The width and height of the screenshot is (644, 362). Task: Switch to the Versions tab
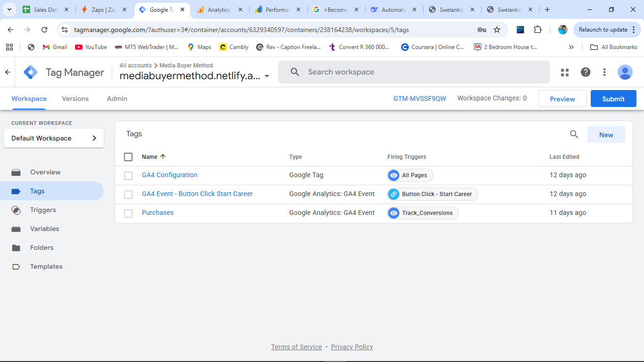75,99
